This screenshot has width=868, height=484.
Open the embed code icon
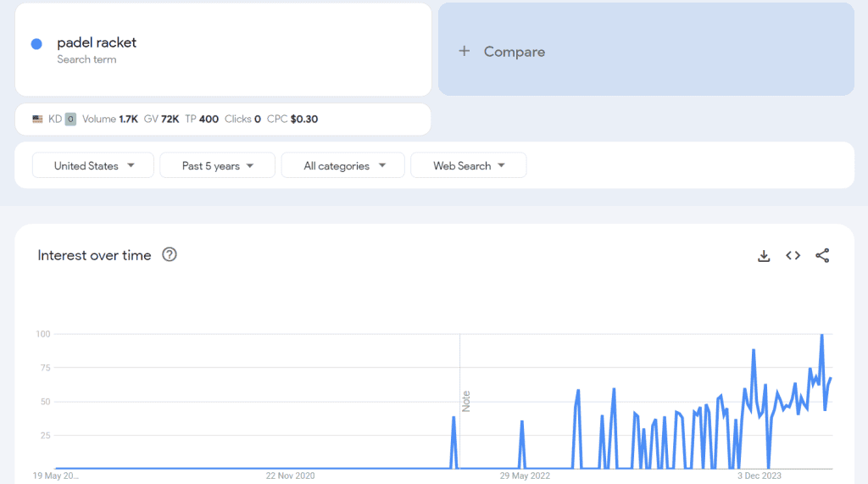(793, 255)
